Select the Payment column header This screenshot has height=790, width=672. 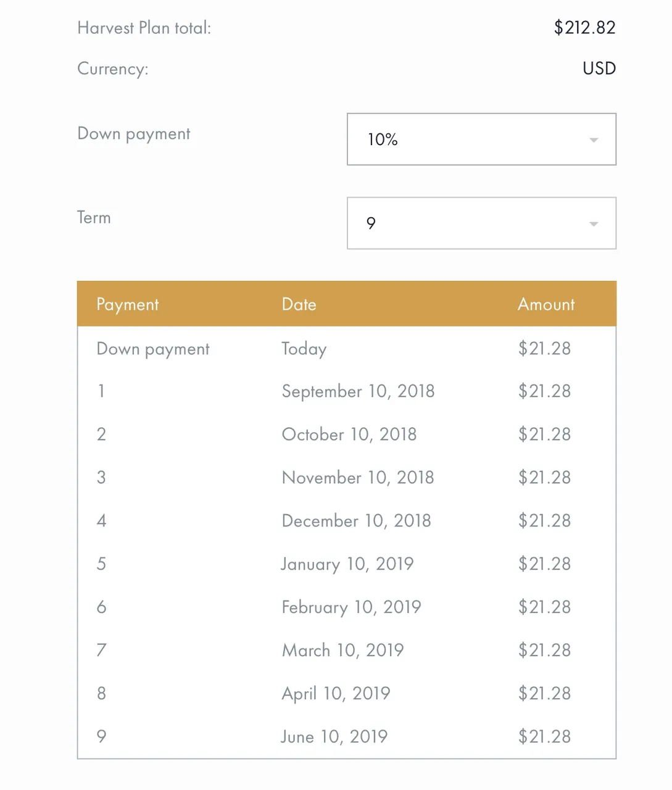coord(128,305)
